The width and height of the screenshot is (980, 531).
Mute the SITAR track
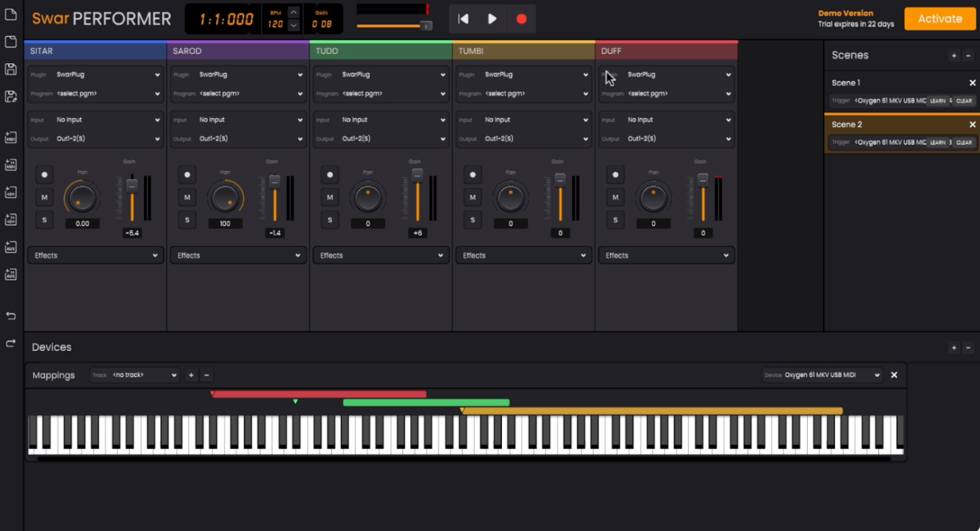click(44, 197)
